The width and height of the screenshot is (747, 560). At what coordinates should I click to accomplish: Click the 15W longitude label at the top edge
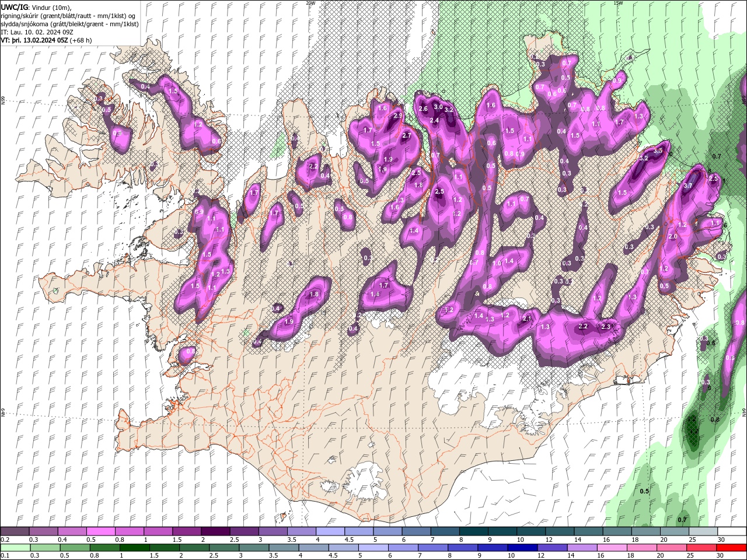coord(618,3)
